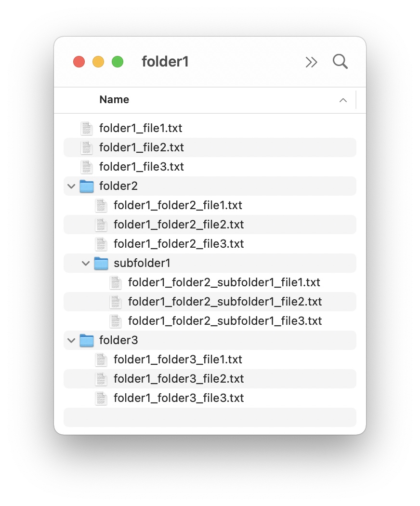Click the document icon of folder1_folder3_file3.txt
420x506 pixels.
click(x=101, y=398)
